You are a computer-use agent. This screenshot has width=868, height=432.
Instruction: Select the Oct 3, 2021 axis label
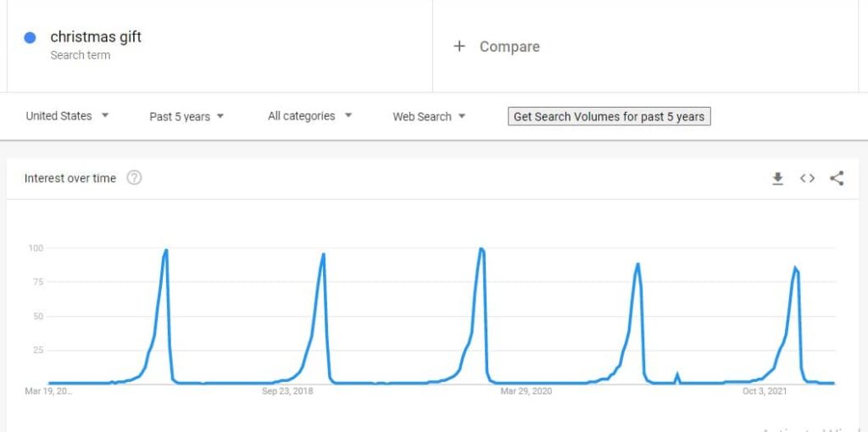pos(765,391)
